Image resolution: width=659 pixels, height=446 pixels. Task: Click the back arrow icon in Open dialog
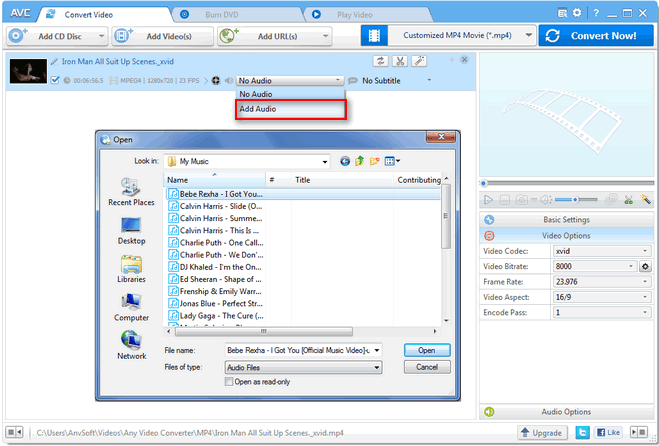[345, 161]
